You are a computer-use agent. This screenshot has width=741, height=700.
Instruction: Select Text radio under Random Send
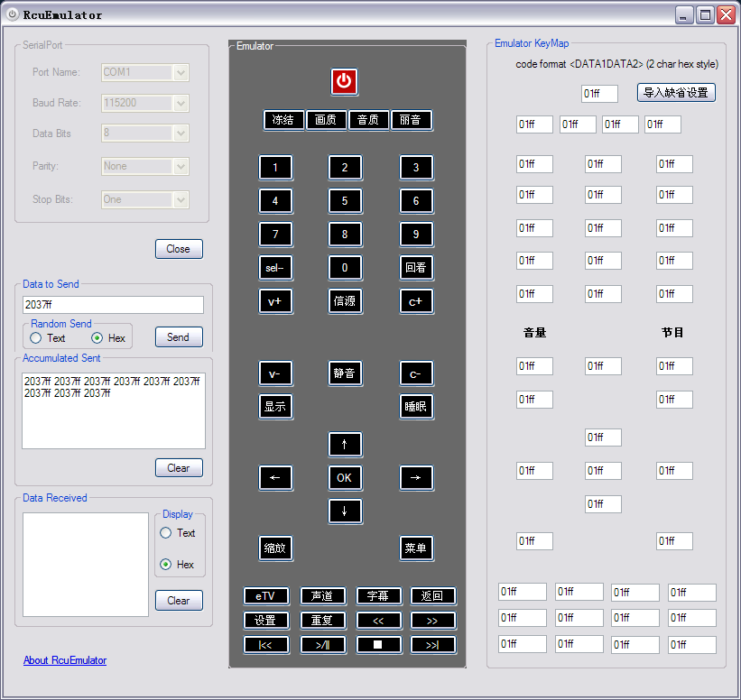tap(36, 338)
